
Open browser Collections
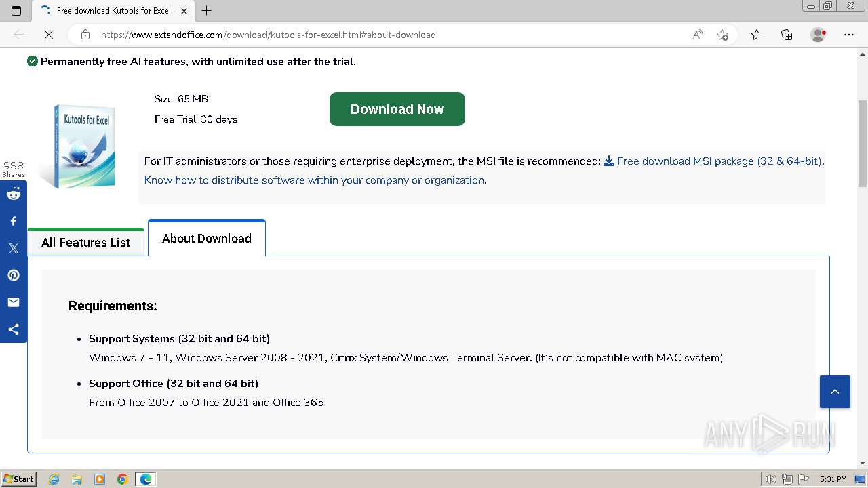(x=787, y=35)
